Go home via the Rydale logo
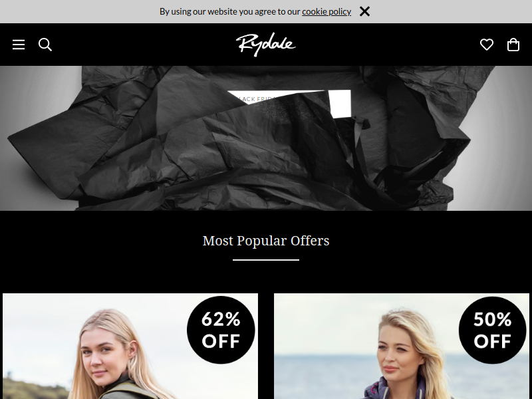This screenshot has height=399, width=532. click(265, 45)
